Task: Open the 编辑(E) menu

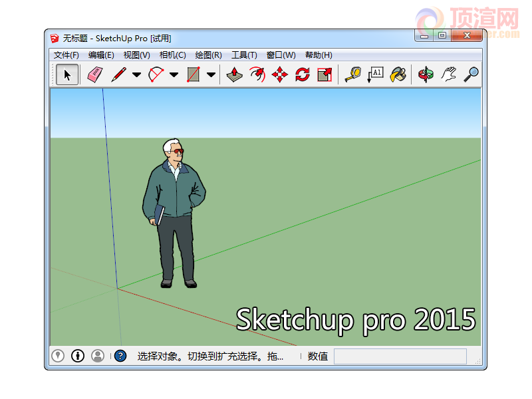Action: coord(101,55)
